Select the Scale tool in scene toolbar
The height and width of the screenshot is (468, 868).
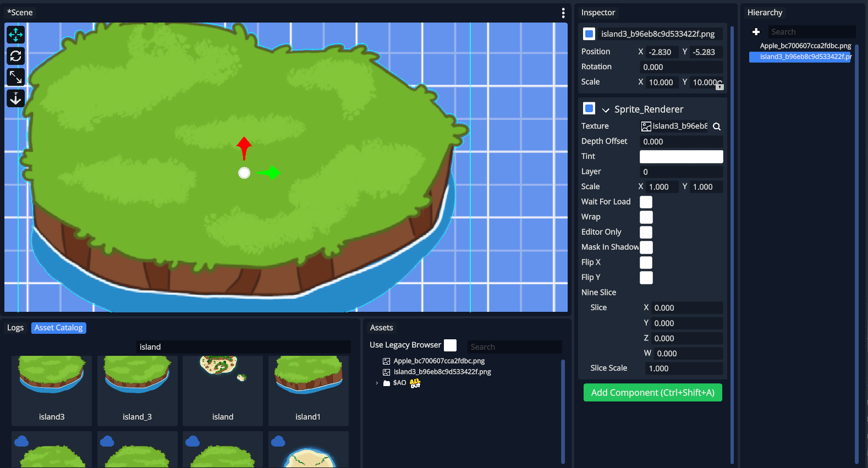[15, 77]
